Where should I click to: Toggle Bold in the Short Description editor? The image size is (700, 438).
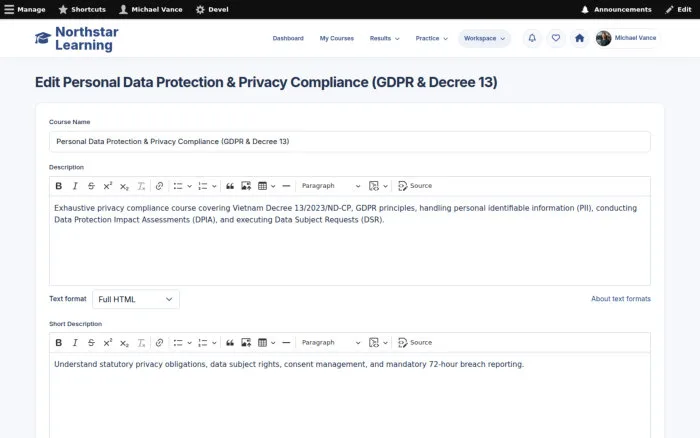58,342
